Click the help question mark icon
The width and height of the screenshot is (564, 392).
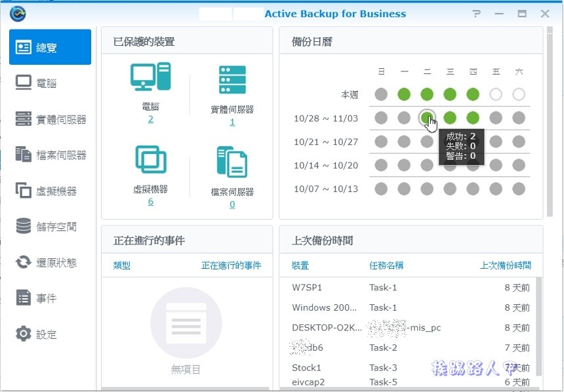477,14
